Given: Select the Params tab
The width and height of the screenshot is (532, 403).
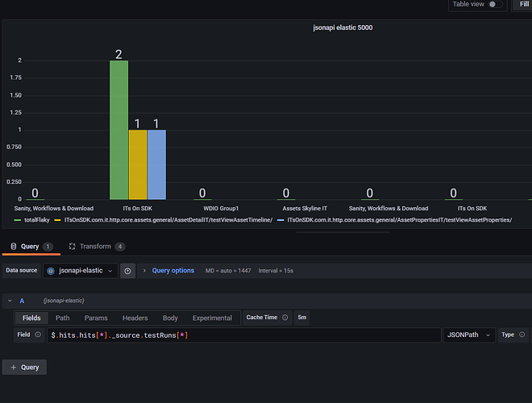Looking at the screenshot, I should 96,318.
